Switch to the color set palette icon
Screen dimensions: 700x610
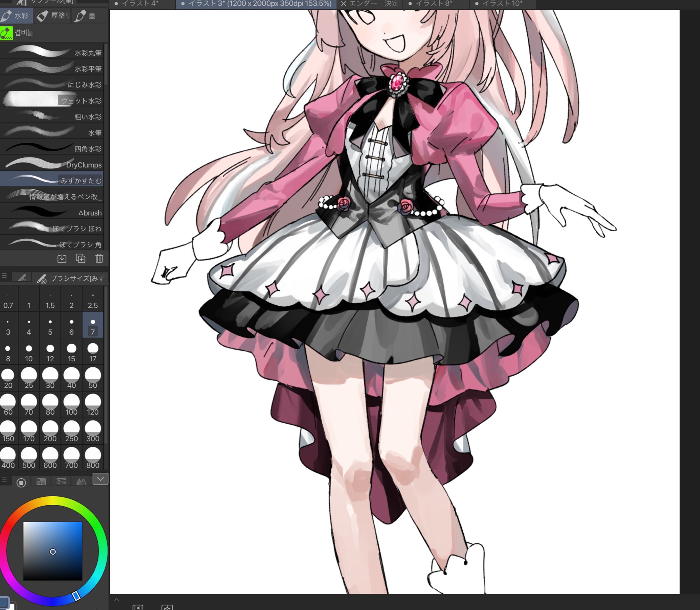(41, 482)
